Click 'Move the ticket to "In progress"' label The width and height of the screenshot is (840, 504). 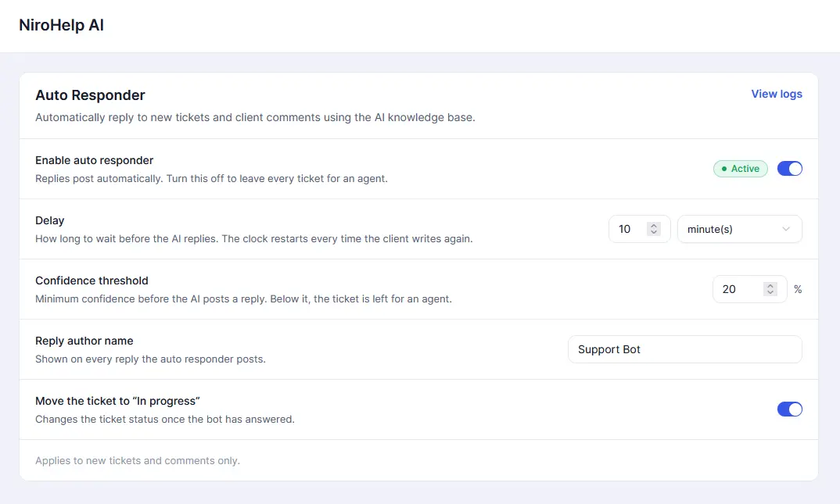coord(117,402)
